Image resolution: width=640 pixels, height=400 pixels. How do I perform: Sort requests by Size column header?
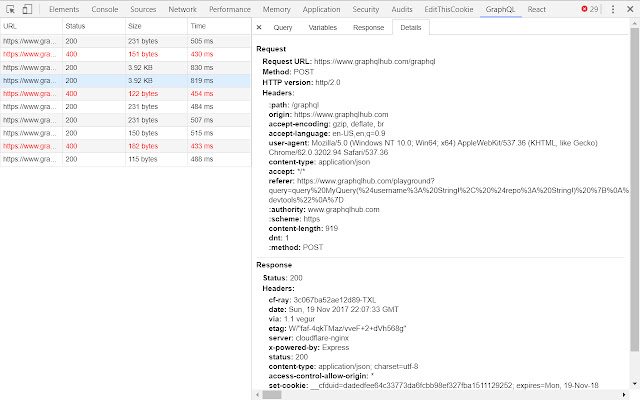135,25
